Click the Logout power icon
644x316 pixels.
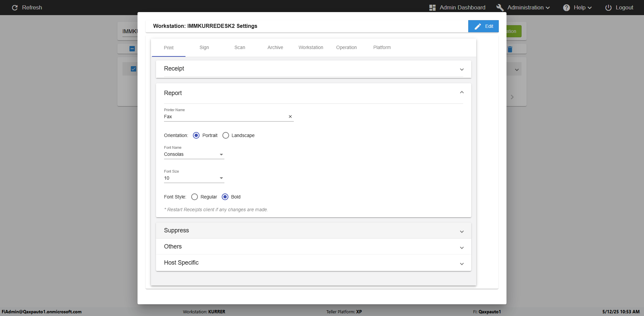click(x=608, y=7)
